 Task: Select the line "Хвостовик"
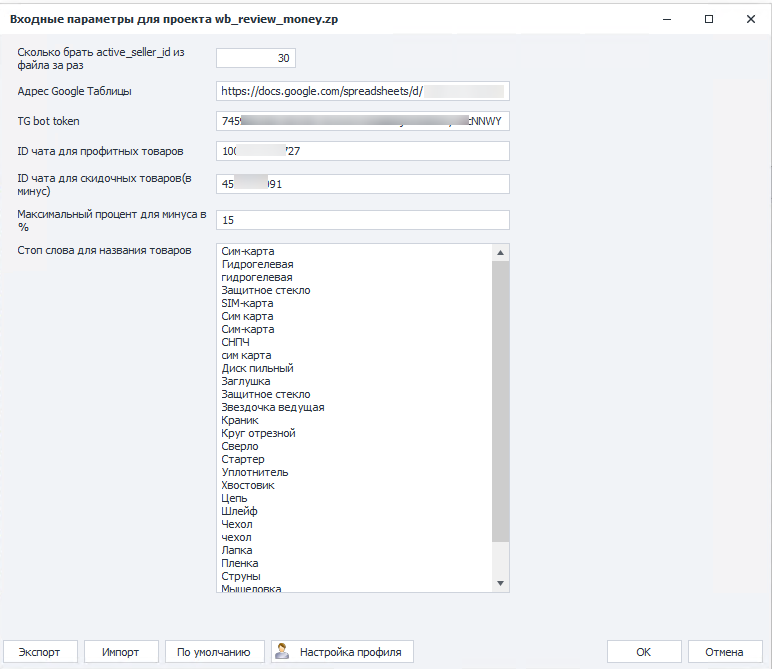[x=248, y=485]
